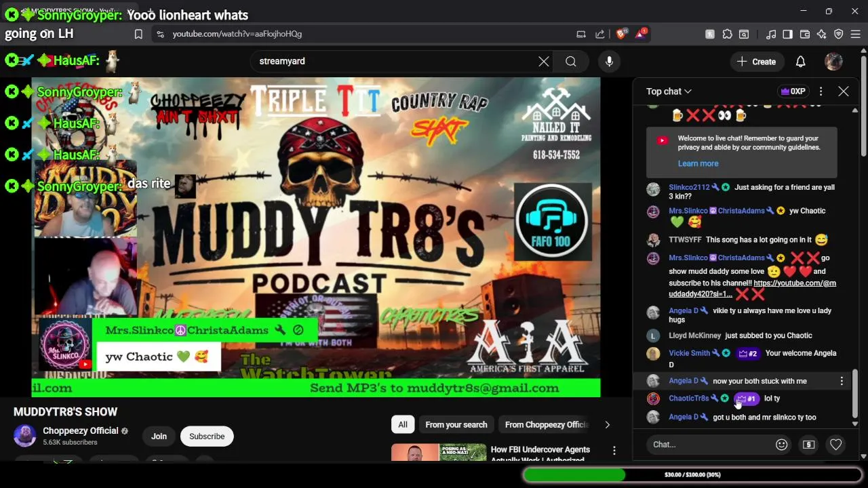The height and width of the screenshot is (488, 868).
Task: Maximize/restore the browser window
Action: coord(829,11)
